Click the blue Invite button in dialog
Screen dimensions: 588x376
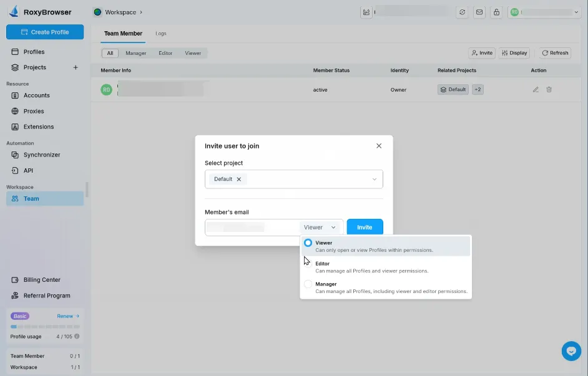click(x=365, y=226)
